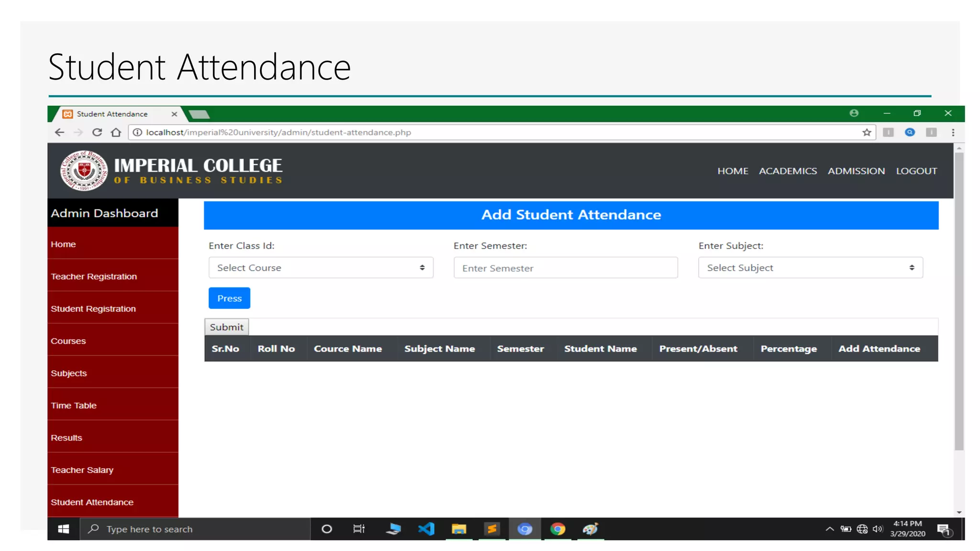Click the Subject Name column header
The image size is (980, 551).
(439, 349)
